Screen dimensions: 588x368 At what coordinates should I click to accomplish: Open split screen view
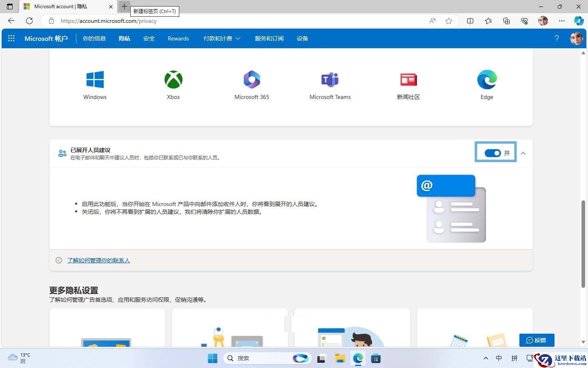pos(470,21)
